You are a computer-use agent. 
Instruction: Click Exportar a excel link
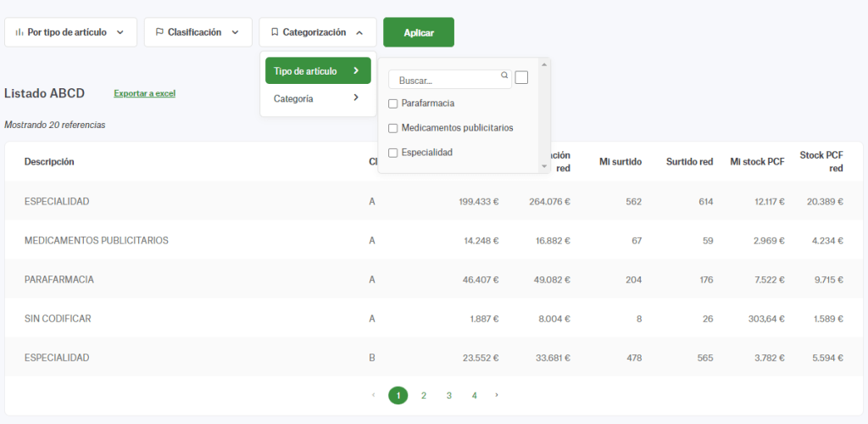[x=144, y=93]
